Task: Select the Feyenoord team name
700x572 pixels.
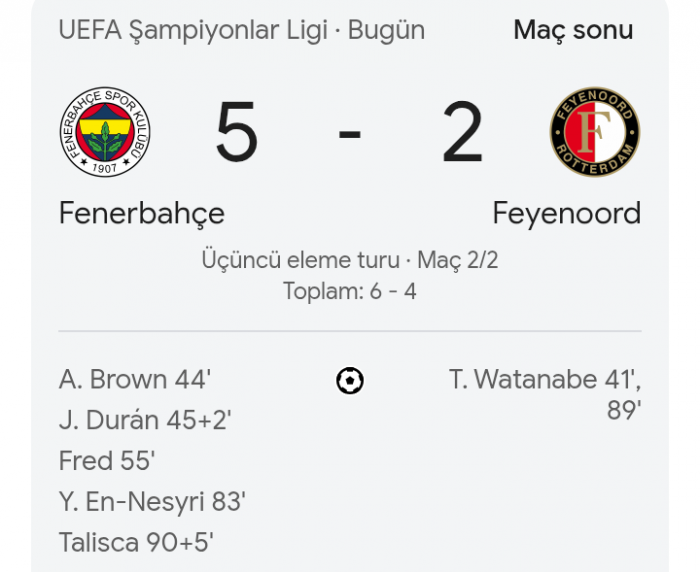Action: tap(566, 213)
